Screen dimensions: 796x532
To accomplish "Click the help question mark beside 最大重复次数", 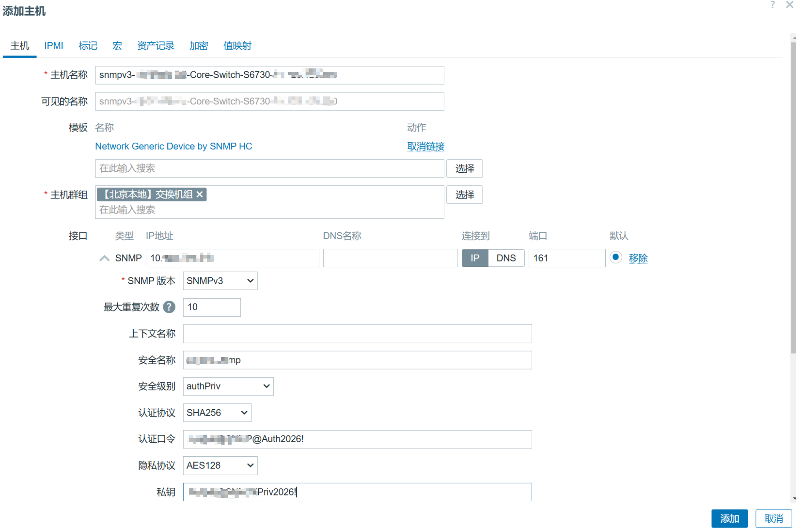I will [169, 307].
